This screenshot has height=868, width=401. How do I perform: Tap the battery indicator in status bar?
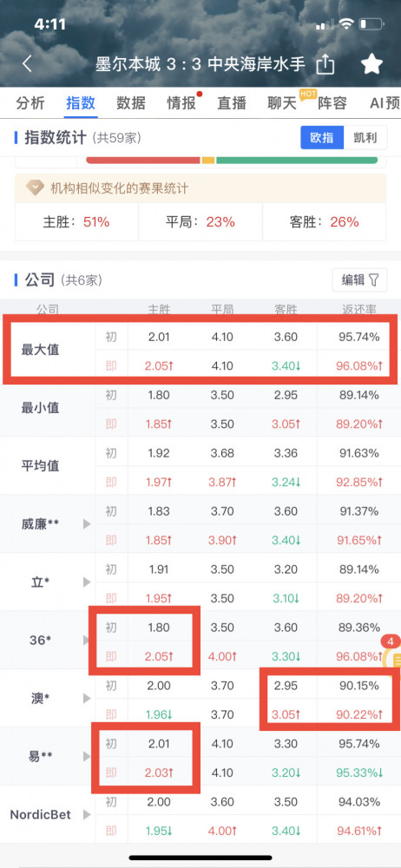(371, 24)
